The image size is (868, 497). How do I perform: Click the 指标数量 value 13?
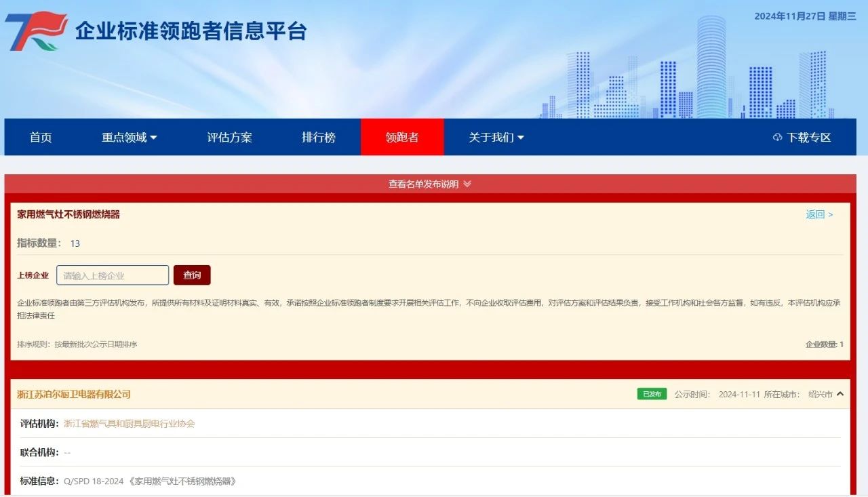(x=75, y=243)
